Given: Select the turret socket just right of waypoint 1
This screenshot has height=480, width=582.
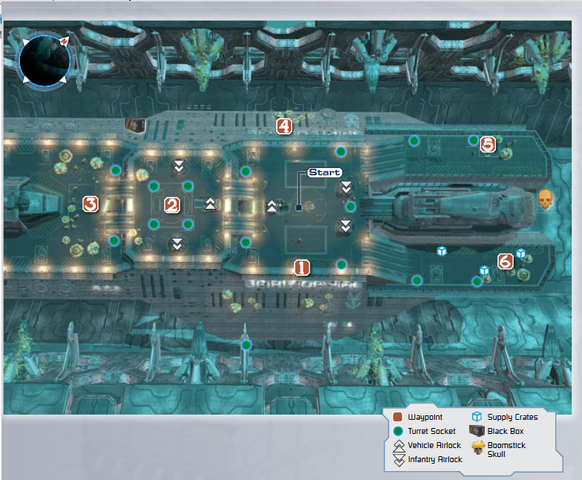Looking at the screenshot, I should click(341, 265).
